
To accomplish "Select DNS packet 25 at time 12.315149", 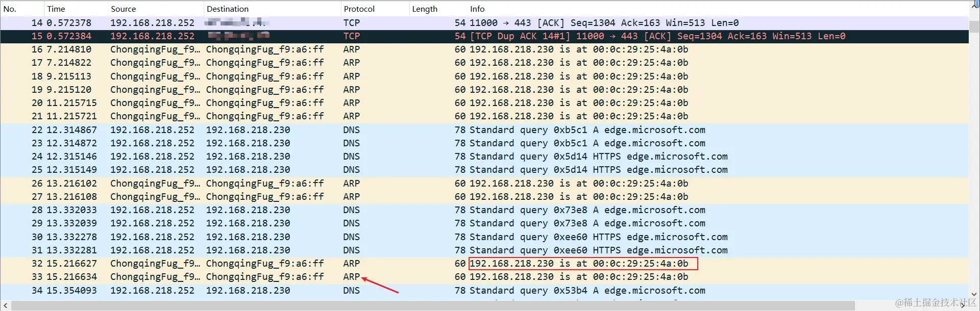I will point(484,170).
